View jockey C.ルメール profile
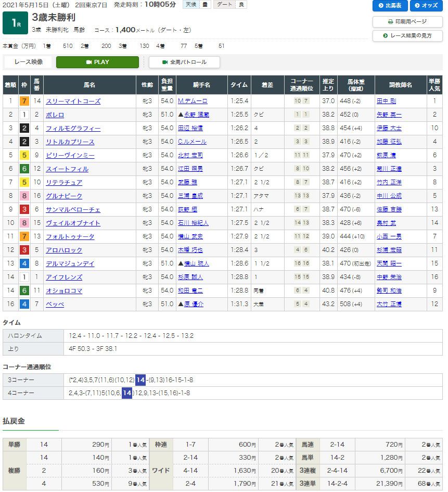The image size is (448, 492). 192,142
